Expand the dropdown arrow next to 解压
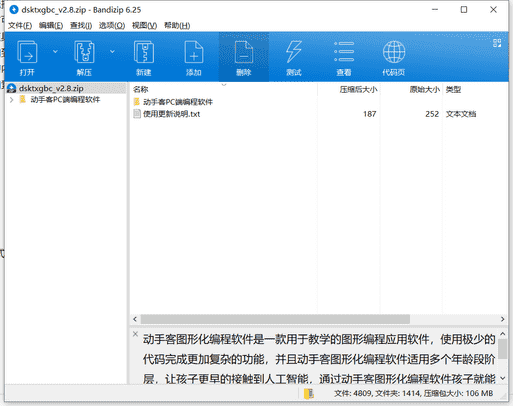The height and width of the screenshot is (406, 513). [x=112, y=51]
